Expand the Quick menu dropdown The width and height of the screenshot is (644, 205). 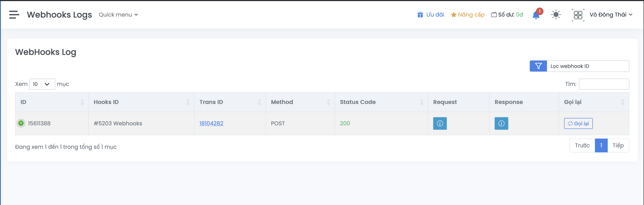pos(118,15)
